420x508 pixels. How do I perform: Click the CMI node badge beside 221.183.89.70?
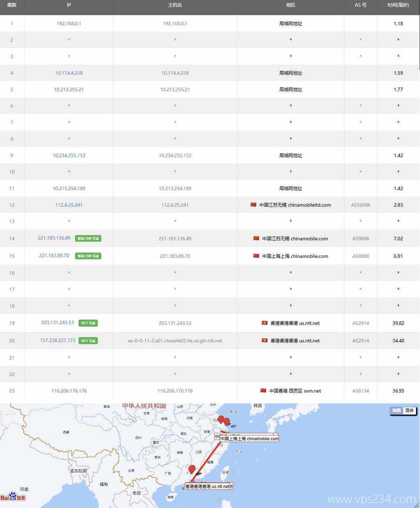[x=88, y=256]
